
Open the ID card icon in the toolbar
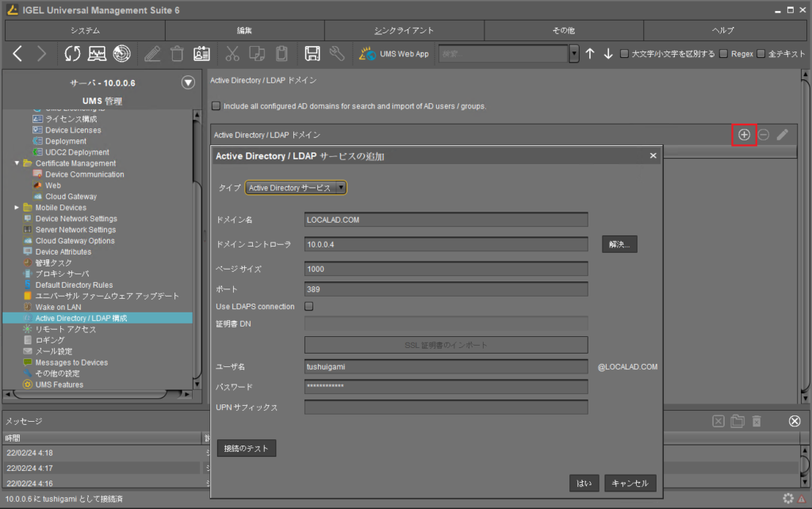tap(201, 53)
